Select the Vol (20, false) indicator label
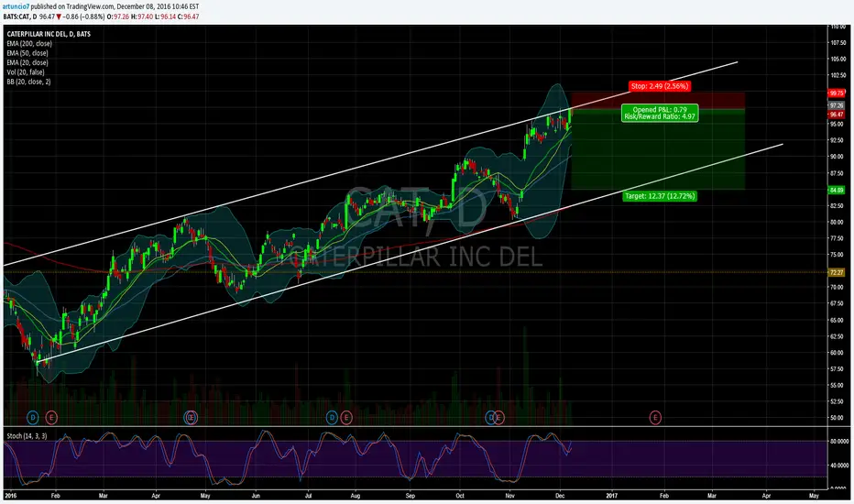Viewport: 854px width, 504px height. [x=26, y=71]
